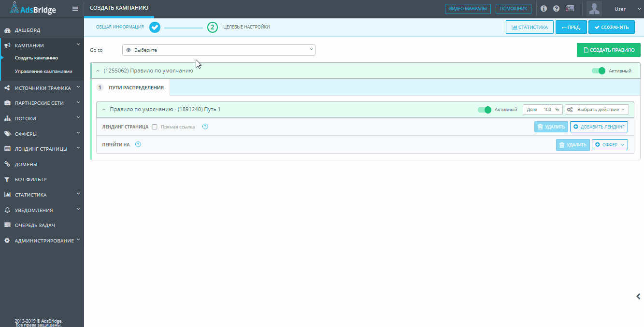Click the Уведомления bell icon
This screenshot has width=644, height=327.
[x=7, y=210]
